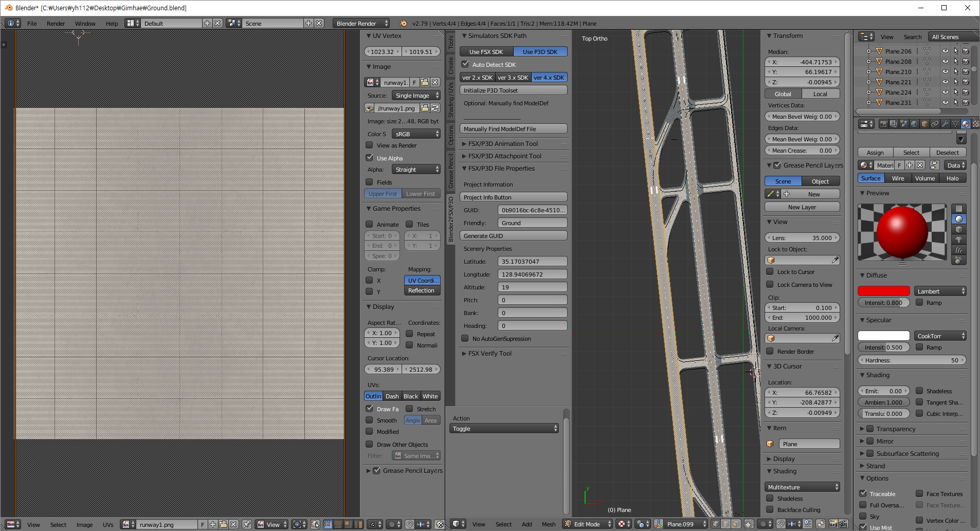
Task: Toggle Face select mode in Edit Mode header
Action: click(x=736, y=524)
